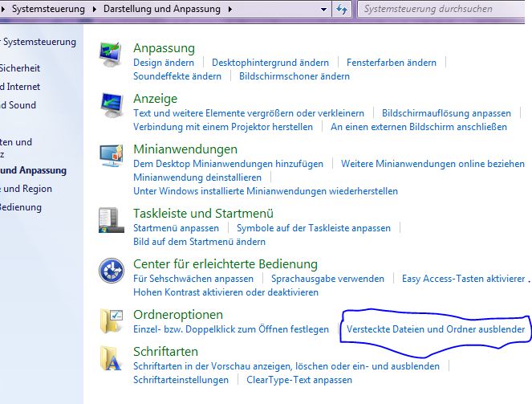Image resolution: width=532 pixels, height=404 pixels.
Task: Open Text und weitere Elemente vergrößern link
Action: tap(249, 113)
